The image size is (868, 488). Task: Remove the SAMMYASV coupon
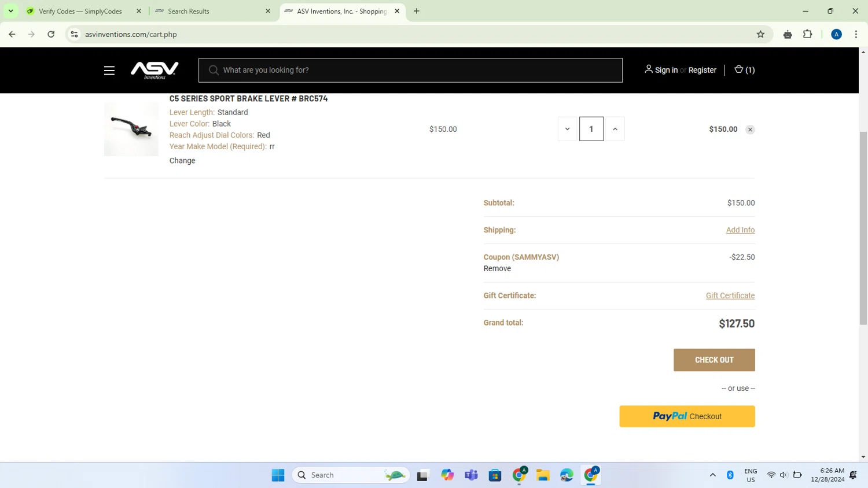point(497,268)
